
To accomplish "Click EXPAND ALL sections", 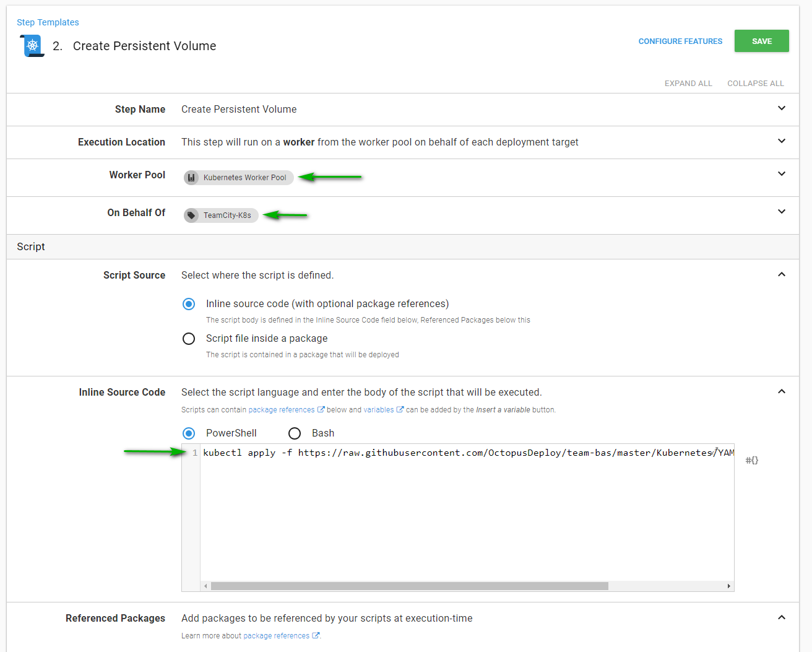I will pos(688,83).
